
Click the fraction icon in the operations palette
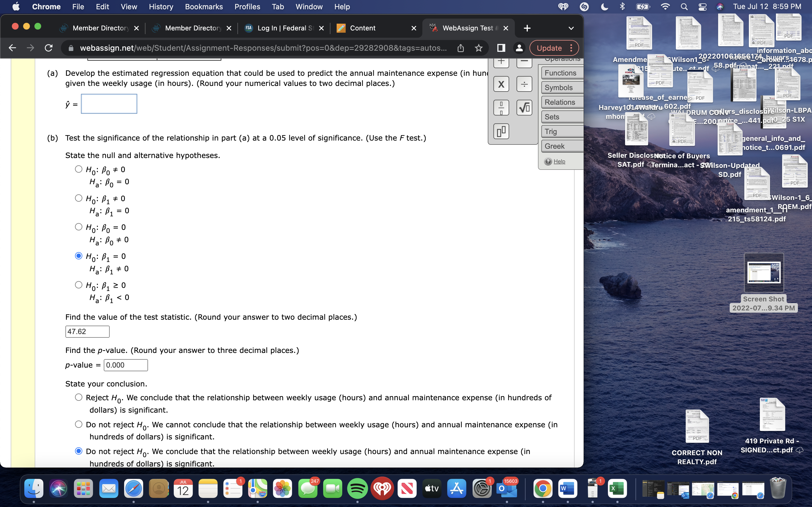point(501,107)
